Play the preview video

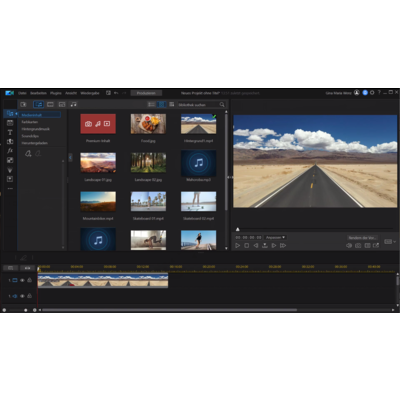(x=237, y=246)
